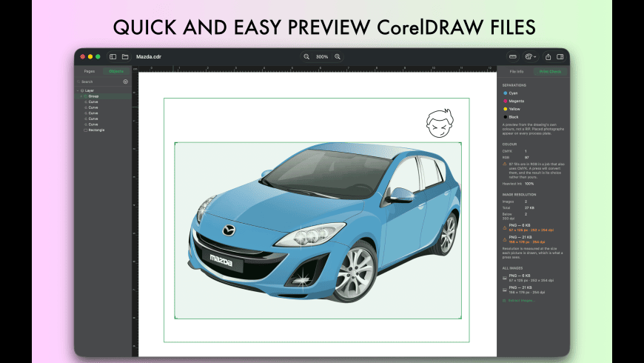Viewport: 644px width, 363px height.
Task: Click the orange PNG — 21 KB text in Image Resolution
Action: click(x=520, y=237)
